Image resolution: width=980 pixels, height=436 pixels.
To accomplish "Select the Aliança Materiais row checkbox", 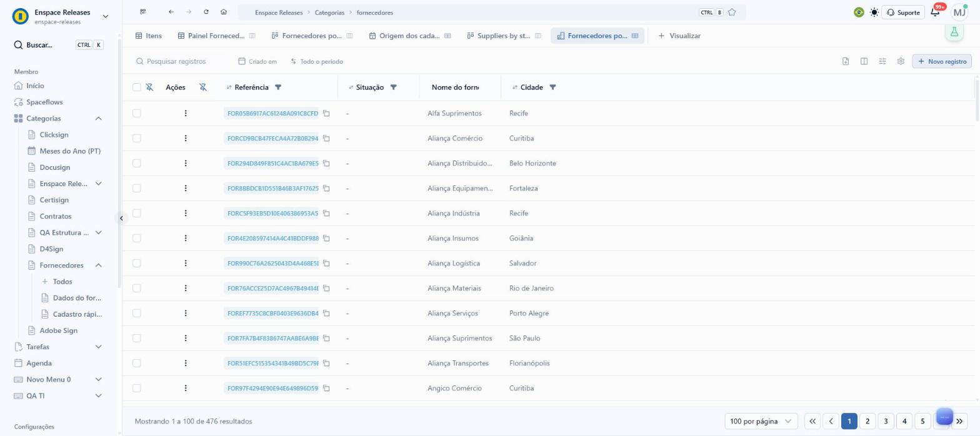I will [137, 288].
